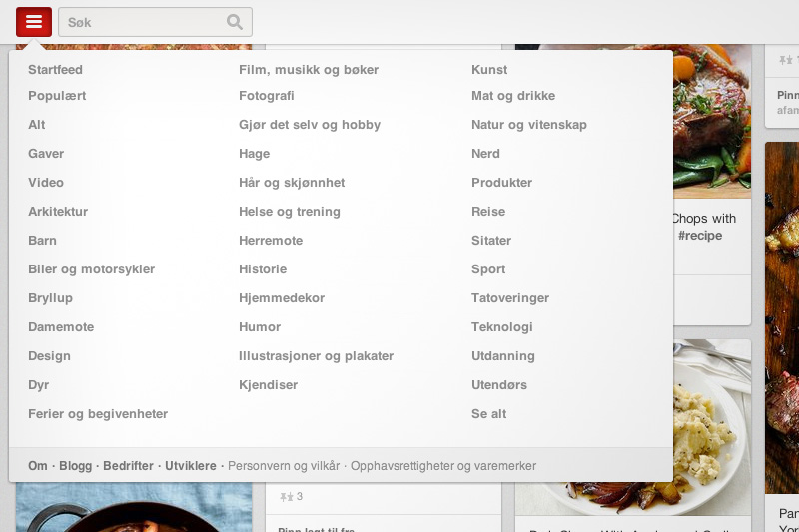
Task: Select Hår og skjønnhet
Action: (x=292, y=183)
